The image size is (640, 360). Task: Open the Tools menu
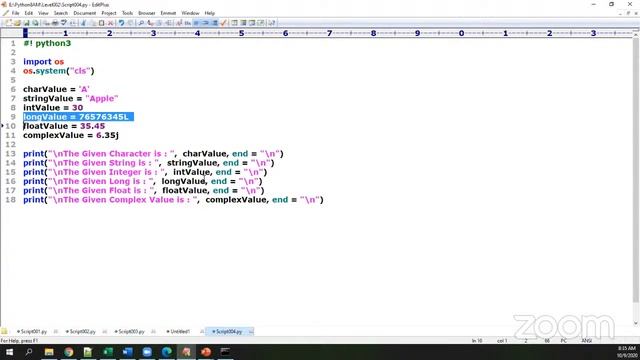pos(127,13)
